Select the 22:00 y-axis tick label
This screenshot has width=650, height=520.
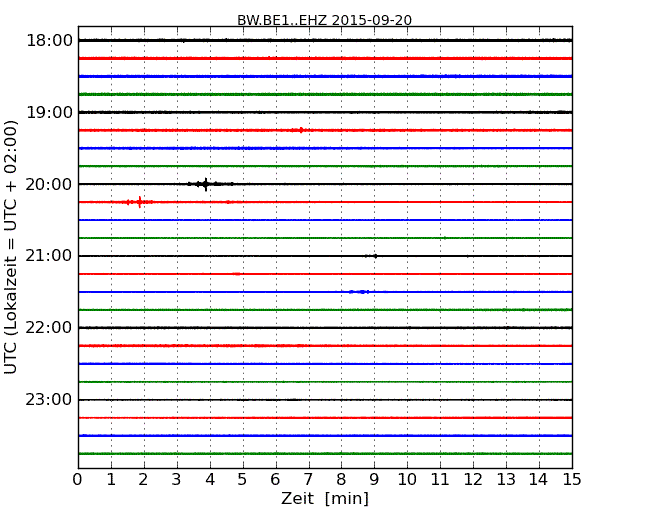pos(49,328)
